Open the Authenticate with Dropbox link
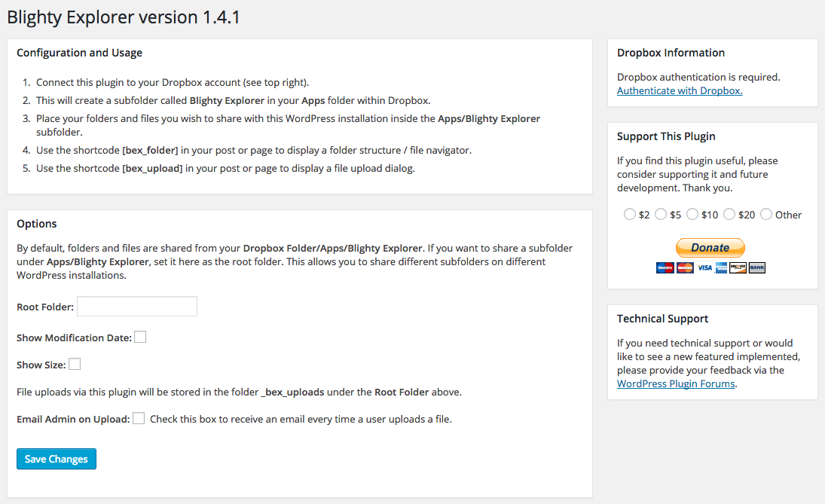 680,90
